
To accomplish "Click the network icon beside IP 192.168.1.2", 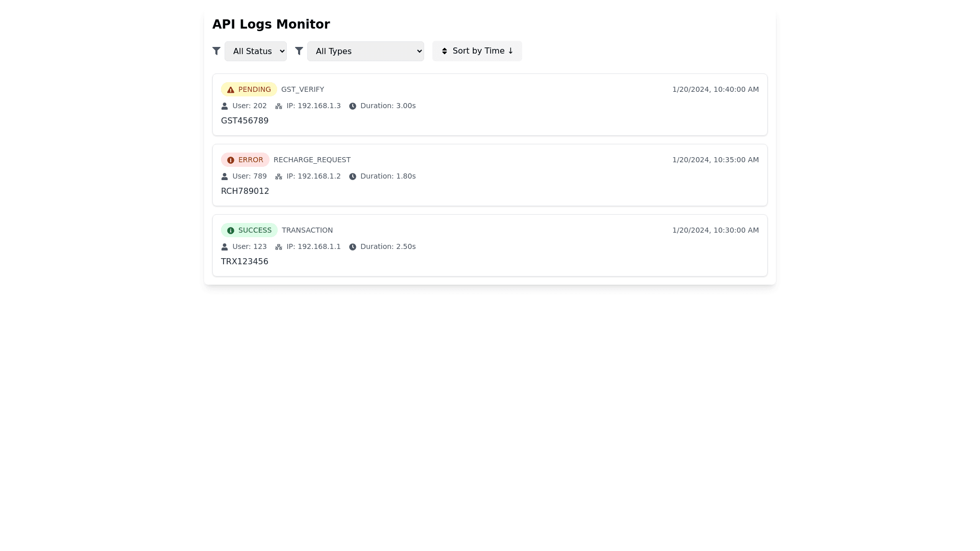I will [x=279, y=177].
